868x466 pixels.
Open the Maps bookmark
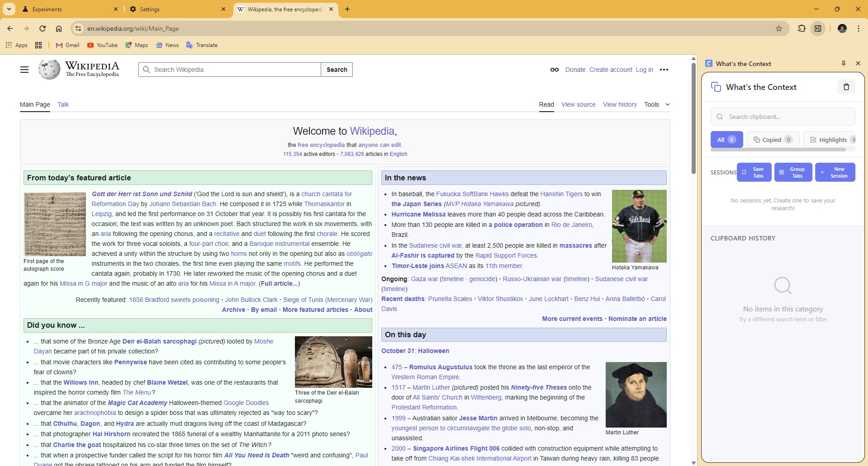[x=137, y=45]
